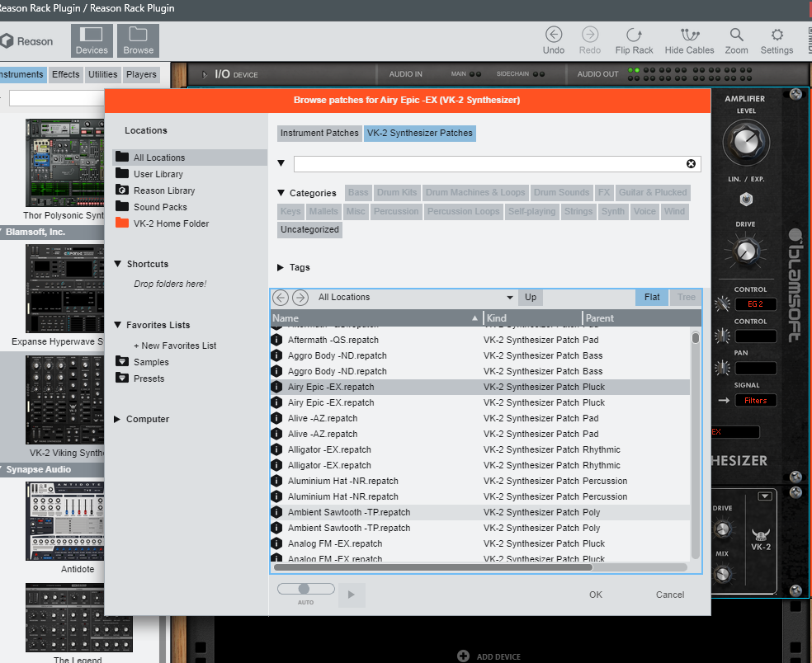Switch to Browse view button
Viewport: 812px width, 663px height.
pos(138,40)
